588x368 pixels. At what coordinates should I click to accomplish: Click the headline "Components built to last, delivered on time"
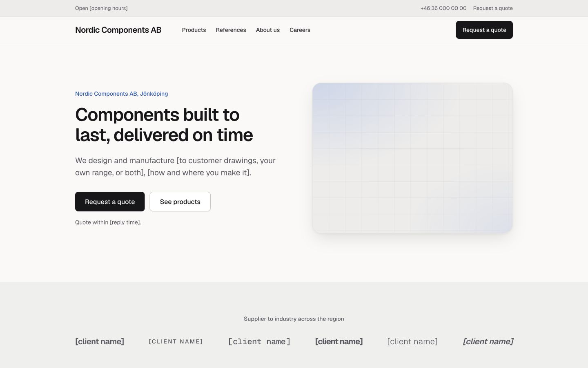pyautogui.click(x=164, y=125)
